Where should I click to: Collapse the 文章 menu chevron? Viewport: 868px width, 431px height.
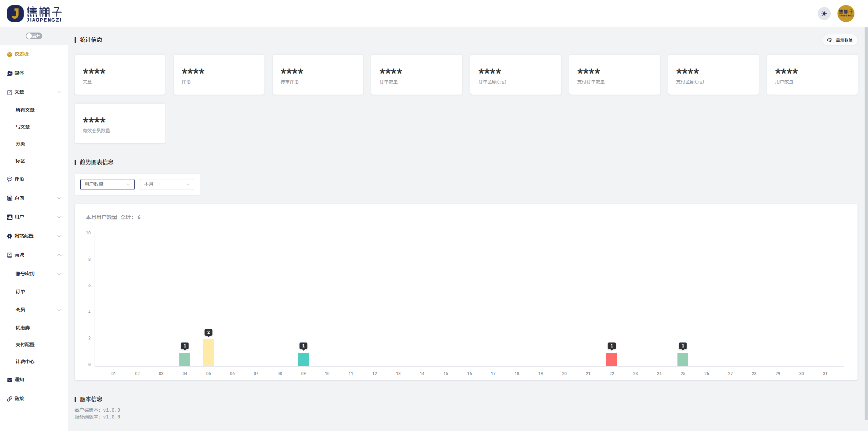(59, 92)
